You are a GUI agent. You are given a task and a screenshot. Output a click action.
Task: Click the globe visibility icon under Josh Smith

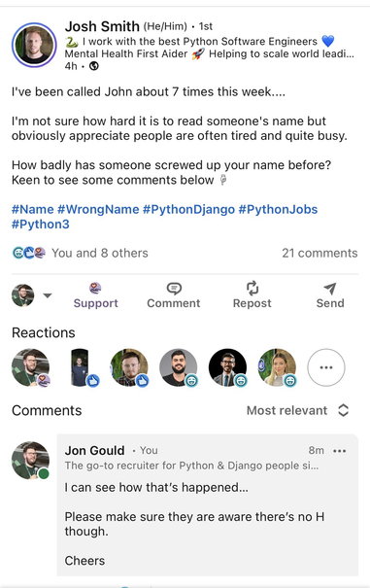point(94,66)
